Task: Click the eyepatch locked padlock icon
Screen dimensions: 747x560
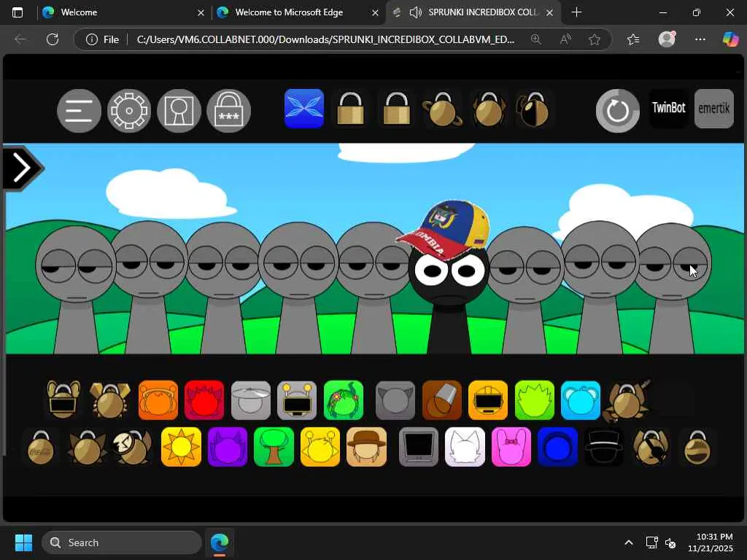Action: 651,448
